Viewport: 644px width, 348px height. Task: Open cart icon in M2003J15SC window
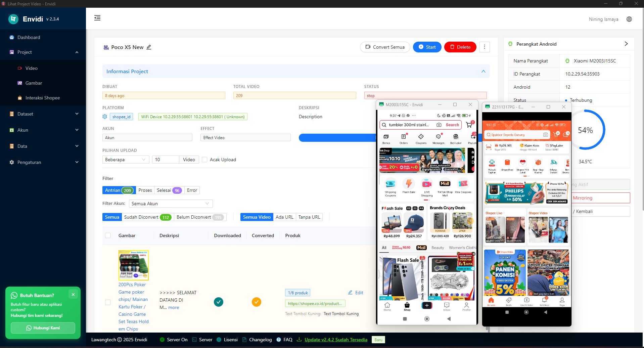click(469, 125)
